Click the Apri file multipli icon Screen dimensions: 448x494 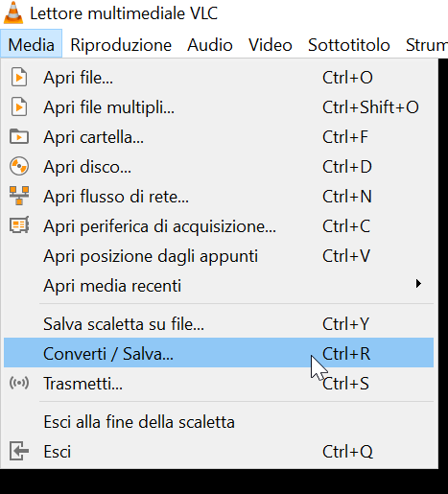(x=19, y=106)
